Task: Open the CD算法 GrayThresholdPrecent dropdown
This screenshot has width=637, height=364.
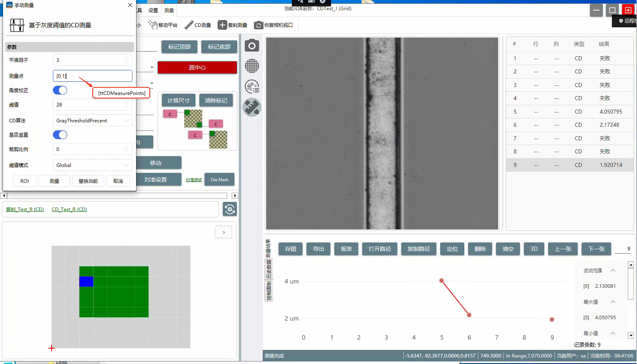Action: point(93,121)
